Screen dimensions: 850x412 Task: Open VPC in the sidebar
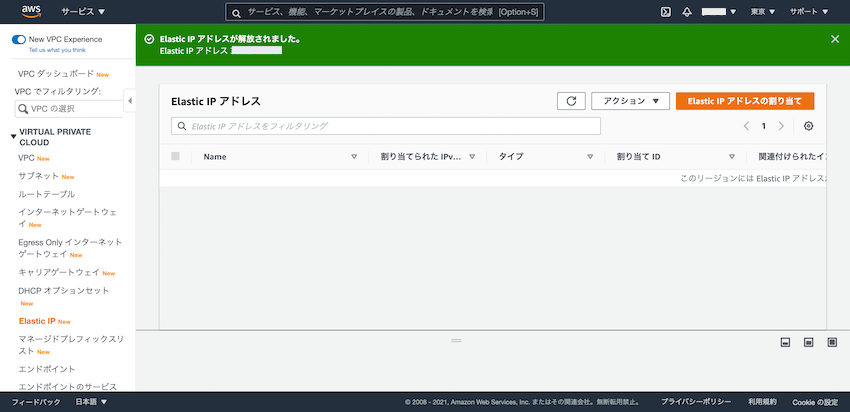26,158
